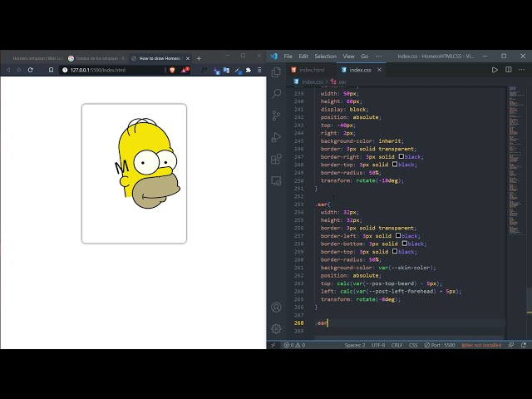Click the Homer Simpson drawing in browser
The width and height of the screenshot is (532, 399).
pos(148,163)
